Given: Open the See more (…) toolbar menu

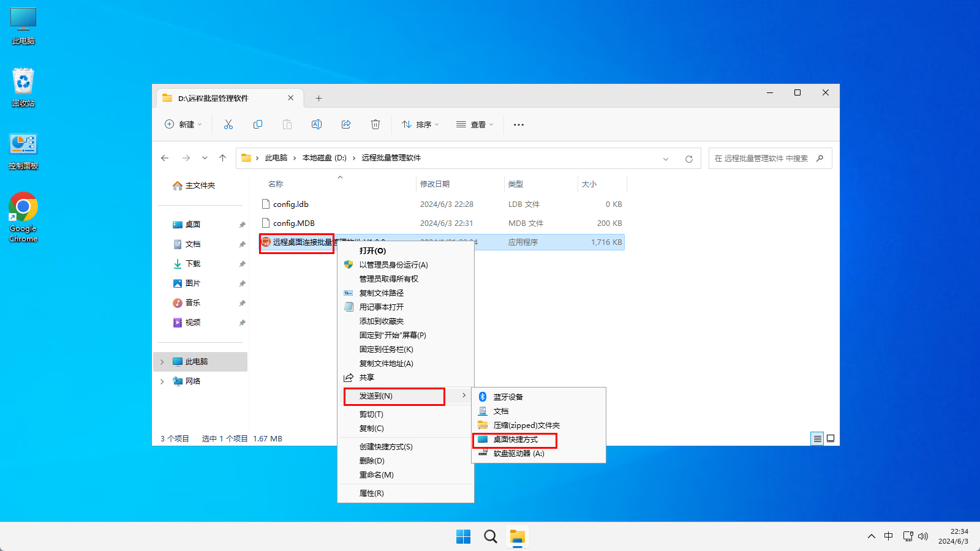Looking at the screenshot, I should 519,124.
